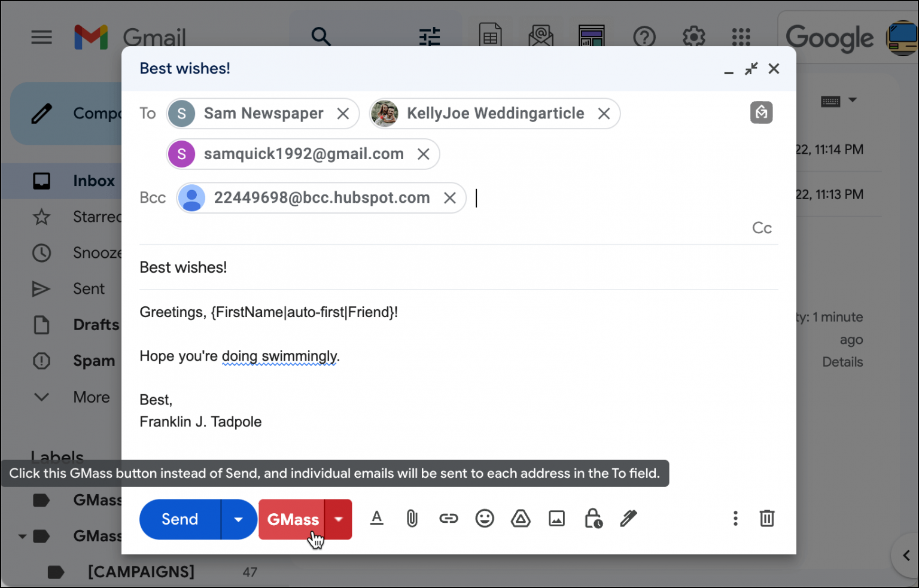
Task: Open the insert link icon
Action: [x=449, y=519]
